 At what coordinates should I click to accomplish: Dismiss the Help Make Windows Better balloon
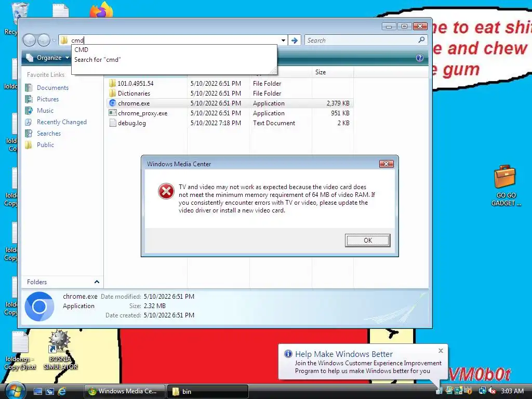coord(441,351)
